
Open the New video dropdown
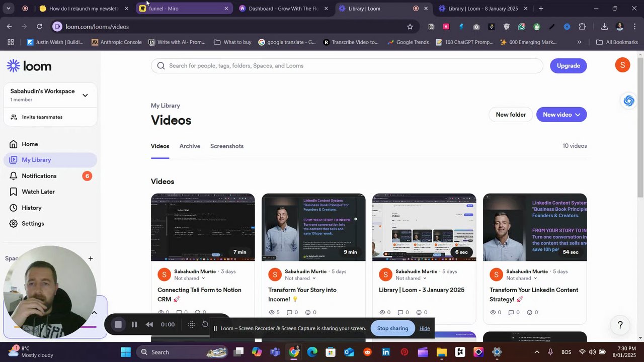tap(561, 115)
